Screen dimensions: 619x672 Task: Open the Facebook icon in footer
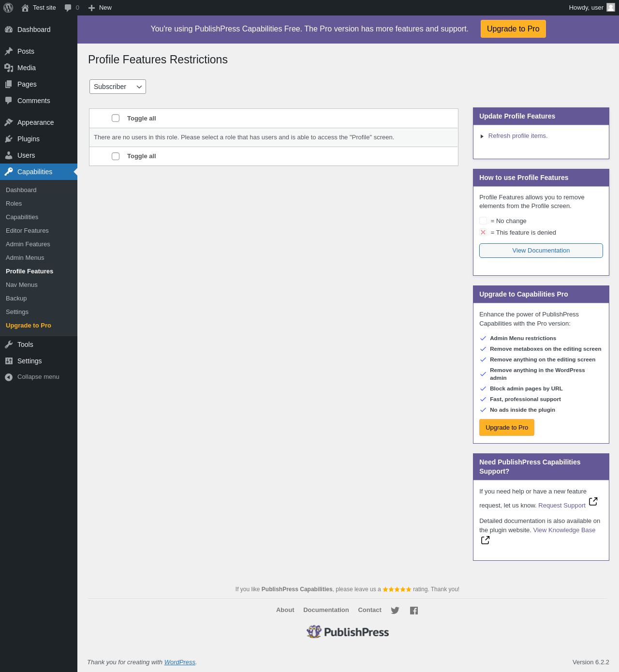click(x=414, y=611)
